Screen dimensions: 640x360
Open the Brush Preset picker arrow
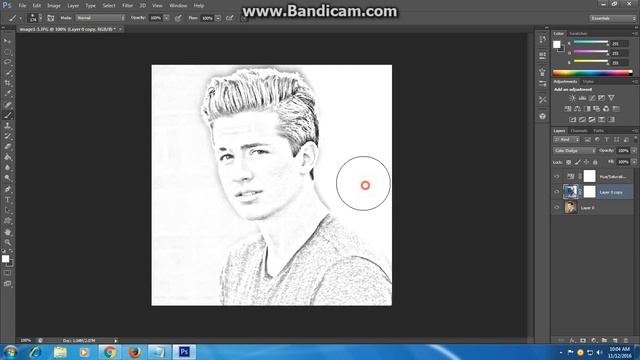[x=40, y=18]
